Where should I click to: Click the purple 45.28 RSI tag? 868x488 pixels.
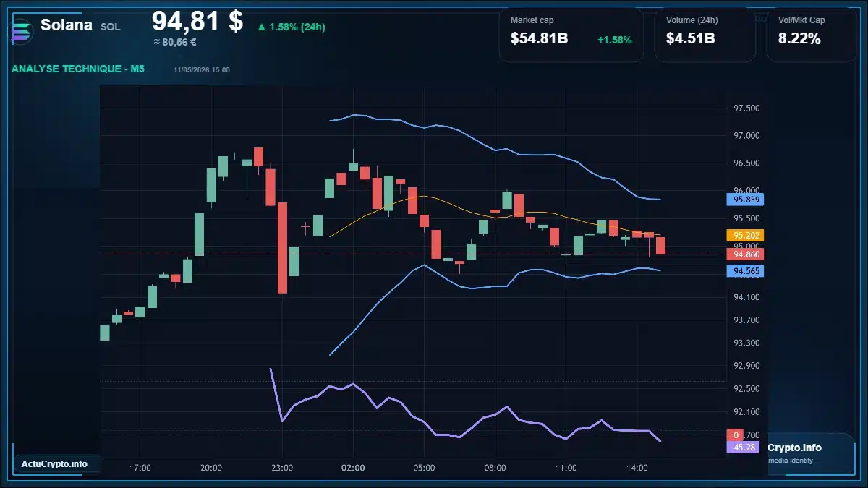pos(744,448)
